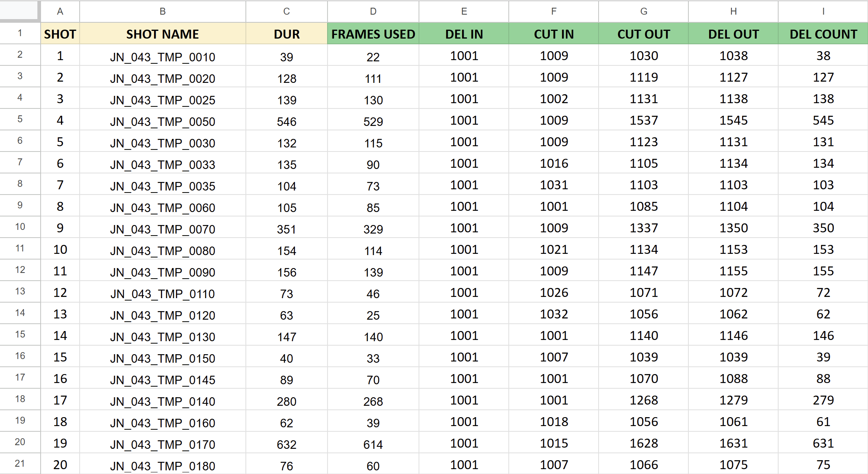
Task: Click CUT IN value 1031
Action: (x=553, y=185)
